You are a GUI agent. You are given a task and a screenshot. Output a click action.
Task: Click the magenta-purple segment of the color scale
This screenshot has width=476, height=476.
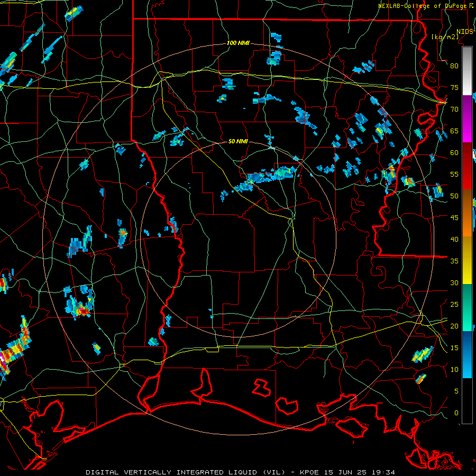[468, 119]
